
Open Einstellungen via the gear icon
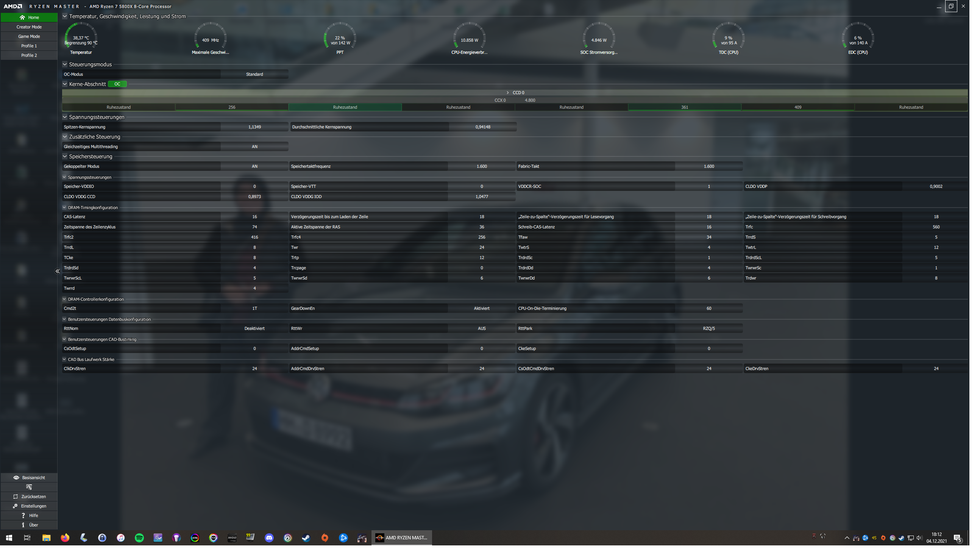(15, 506)
